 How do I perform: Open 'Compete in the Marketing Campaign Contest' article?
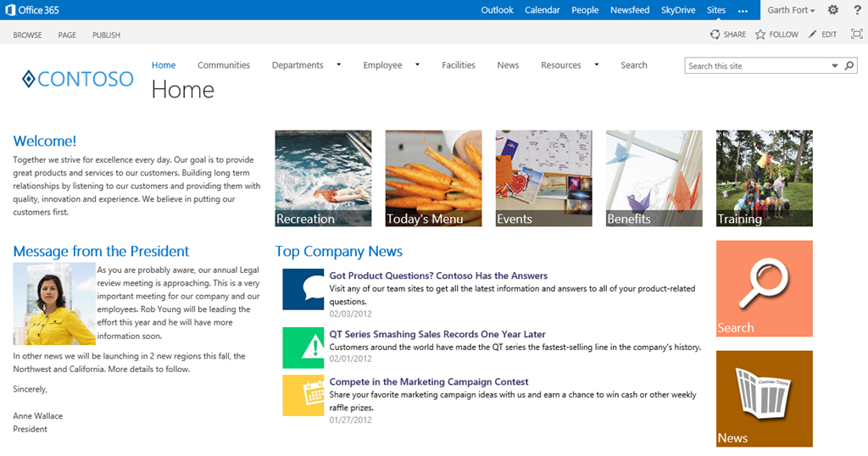tap(428, 382)
